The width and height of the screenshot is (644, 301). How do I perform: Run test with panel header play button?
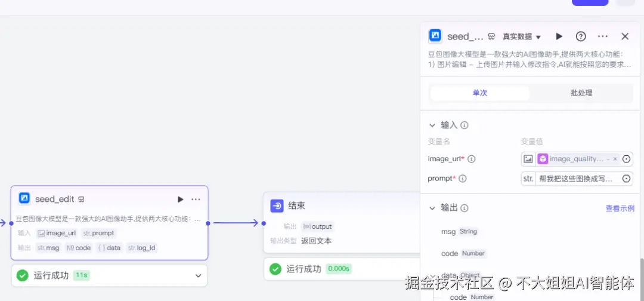(x=559, y=36)
